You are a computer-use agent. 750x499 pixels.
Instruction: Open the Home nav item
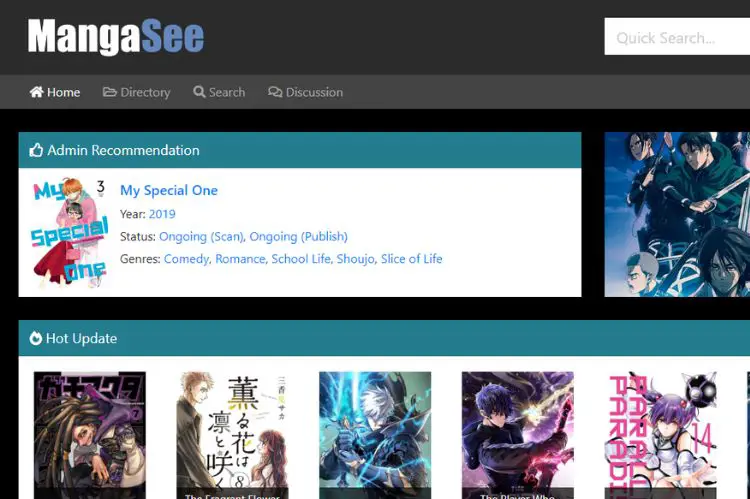(x=55, y=92)
